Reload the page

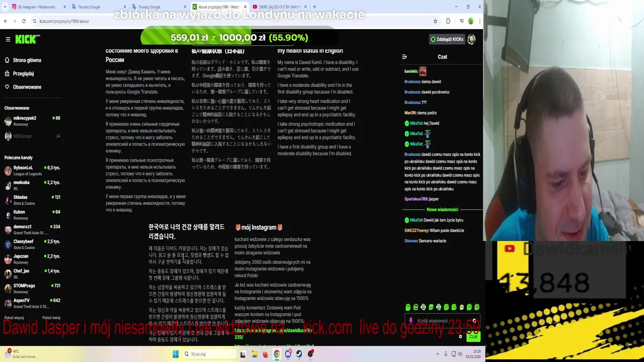click(x=24, y=21)
